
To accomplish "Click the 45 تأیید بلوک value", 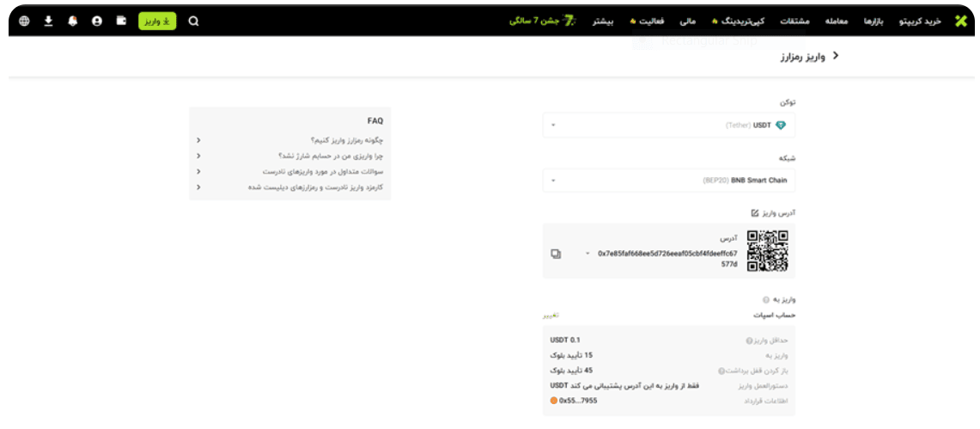I will click(571, 371).
